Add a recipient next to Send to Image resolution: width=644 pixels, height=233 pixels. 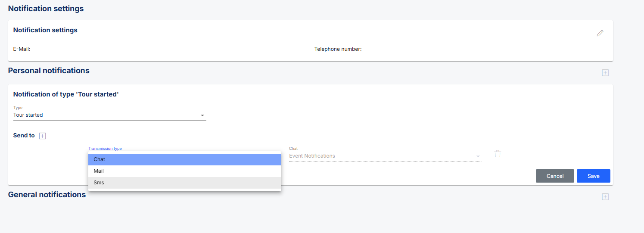(x=42, y=136)
